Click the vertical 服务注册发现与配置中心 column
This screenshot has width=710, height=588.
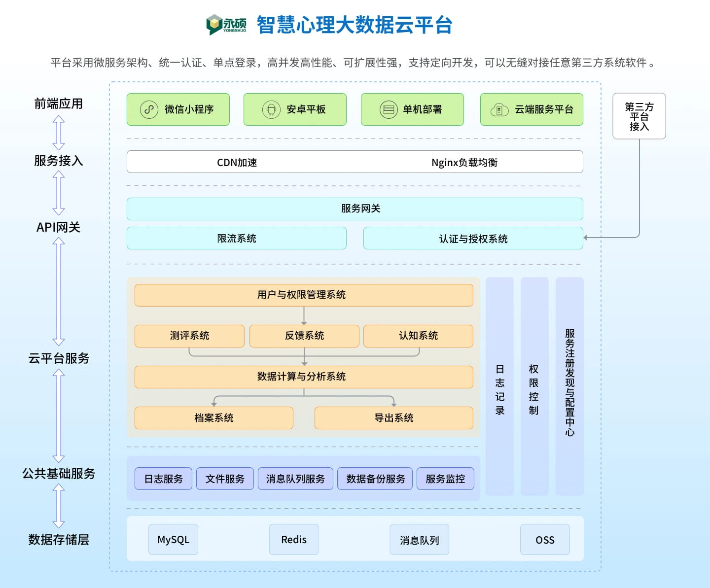569,386
